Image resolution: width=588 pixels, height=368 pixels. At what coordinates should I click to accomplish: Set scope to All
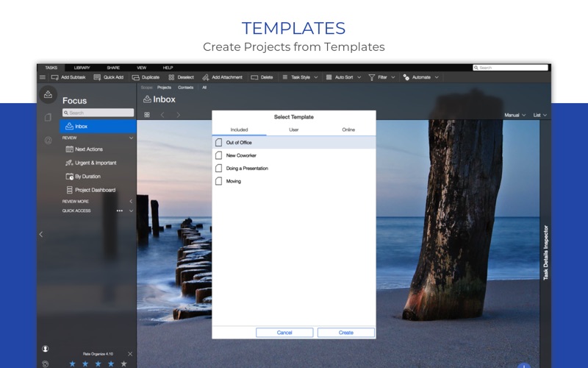click(204, 88)
